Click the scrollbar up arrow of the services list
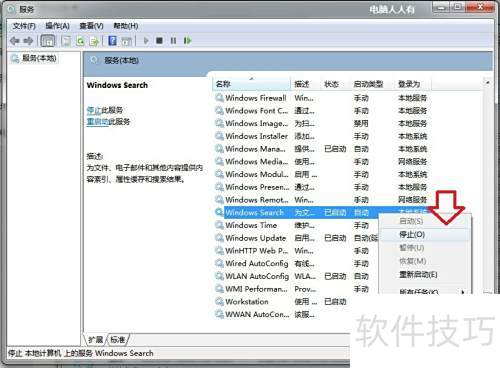 (487, 83)
